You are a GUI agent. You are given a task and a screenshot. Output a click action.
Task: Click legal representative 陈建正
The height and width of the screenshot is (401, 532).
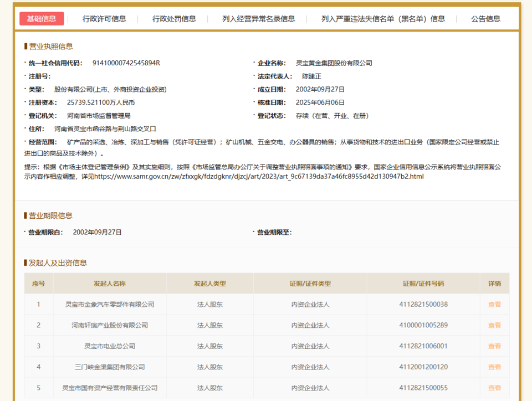[311, 76]
